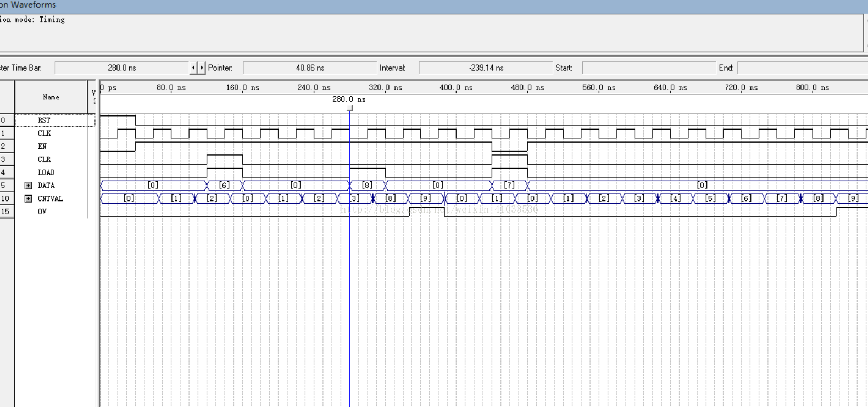Screen dimensions: 868x407
Task: Click the 720.0 ns ruler mark
Action: tap(742, 87)
